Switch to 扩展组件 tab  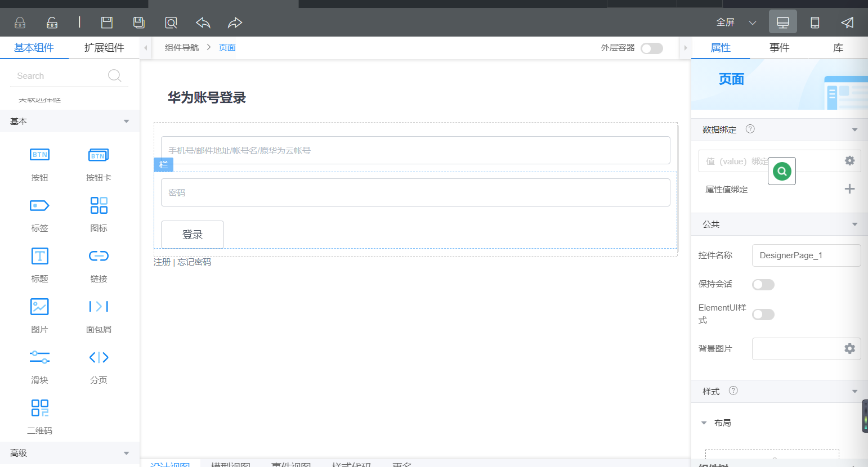pyautogui.click(x=104, y=48)
